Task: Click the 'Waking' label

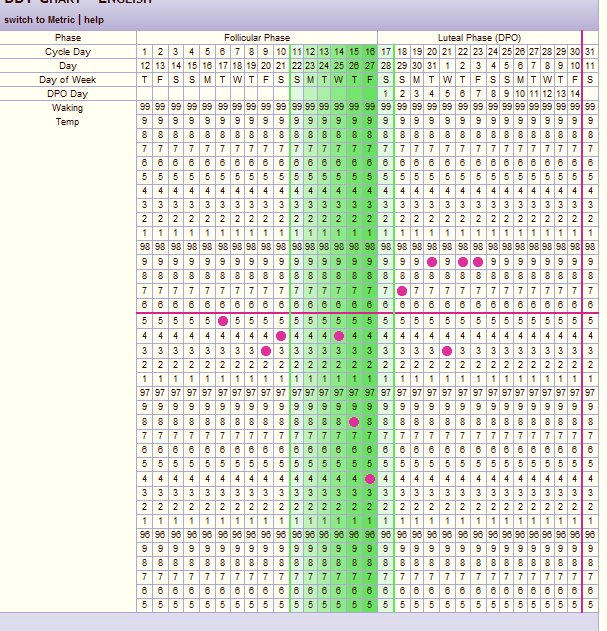Action: 67,108
